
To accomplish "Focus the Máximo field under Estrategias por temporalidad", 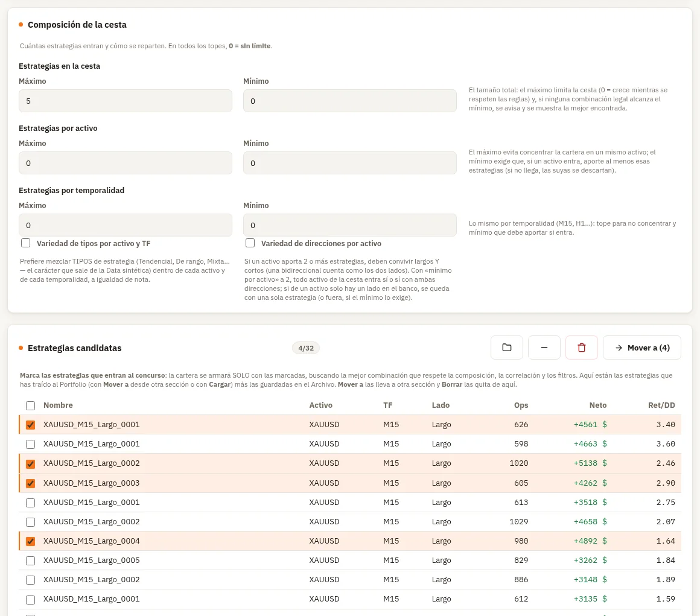I will [x=126, y=225].
